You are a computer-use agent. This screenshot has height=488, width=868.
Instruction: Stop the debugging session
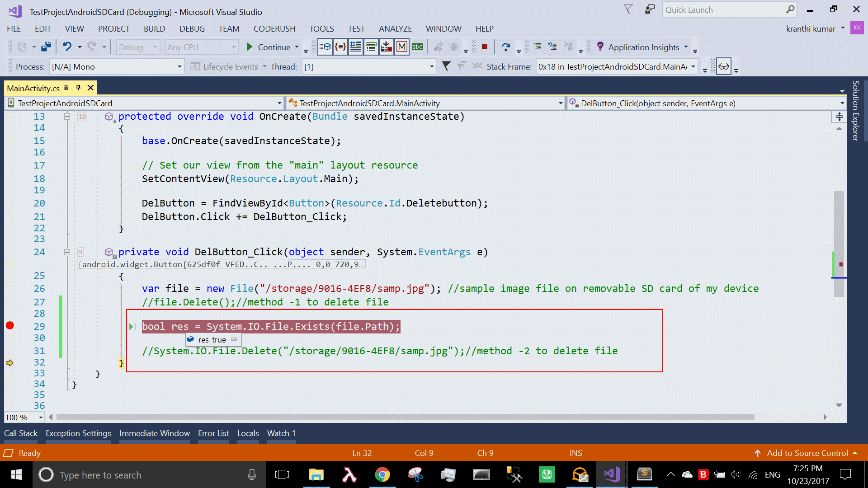click(485, 47)
